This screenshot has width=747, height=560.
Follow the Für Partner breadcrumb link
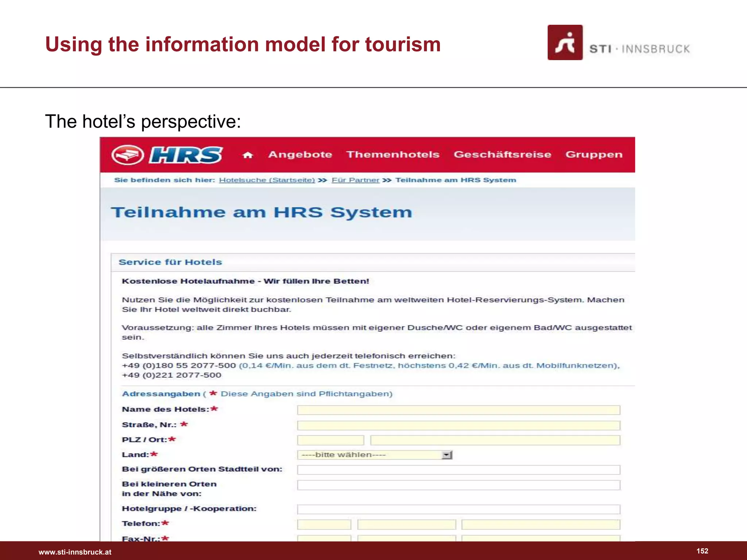[356, 180]
